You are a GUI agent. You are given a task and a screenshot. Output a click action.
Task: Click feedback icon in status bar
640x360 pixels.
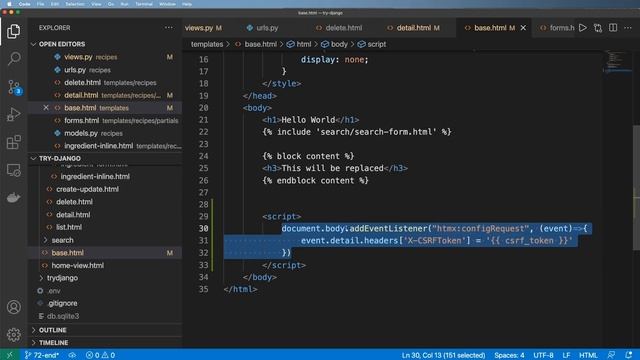click(611, 355)
